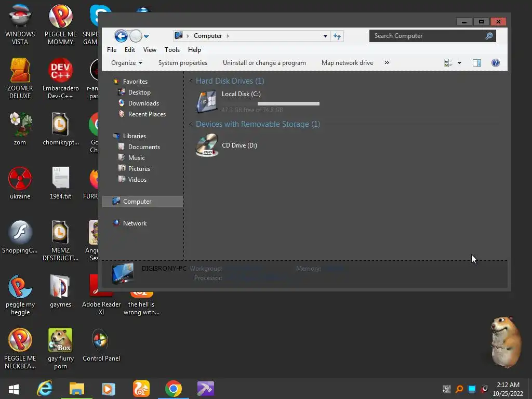Click the File Explorer taskbar icon
Image resolution: width=532 pixels, height=399 pixels.
(77, 389)
